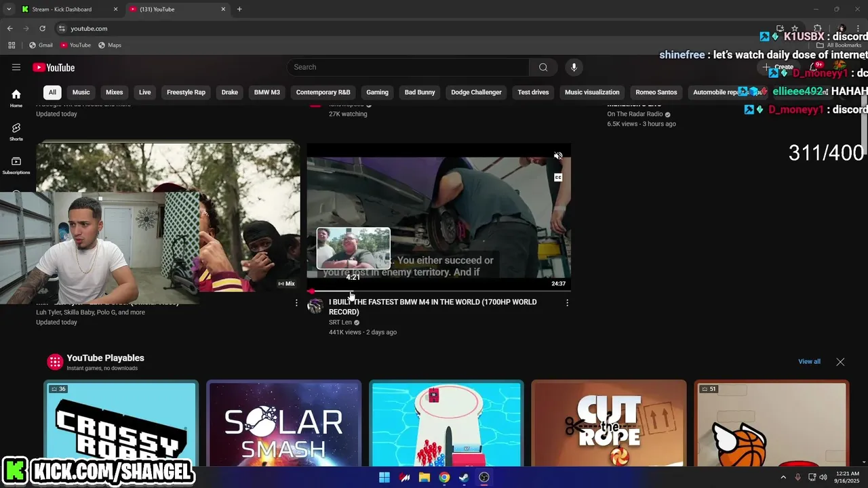Play the BMW M4 video preview
868x488 pixels.
click(439, 217)
